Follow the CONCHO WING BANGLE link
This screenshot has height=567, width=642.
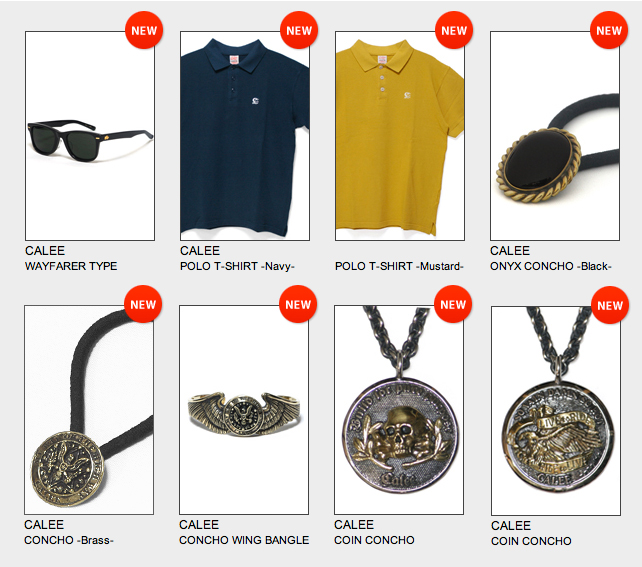[x=244, y=540]
